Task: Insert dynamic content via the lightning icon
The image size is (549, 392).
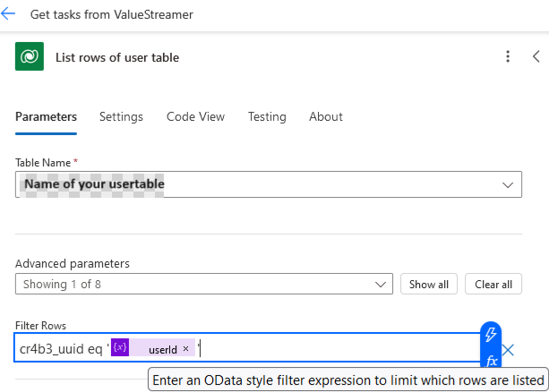Action: pos(491,335)
